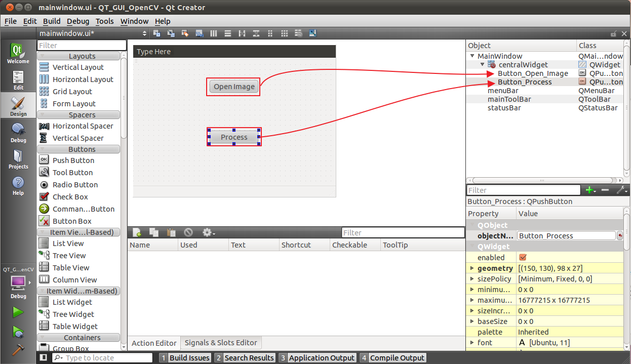This screenshot has height=364, width=631.
Task: Open the File menu
Action: 11,21
